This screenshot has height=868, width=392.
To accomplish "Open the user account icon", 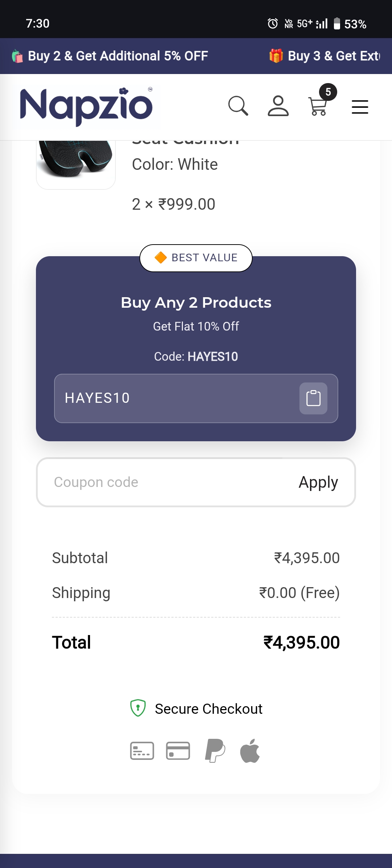I will (278, 106).
